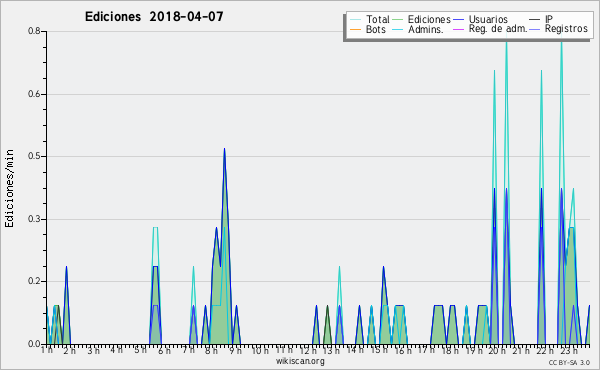Click the 'Reg. de adm.' legend entry
Viewport: 600px width, 370px height.
click(x=490, y=29)
